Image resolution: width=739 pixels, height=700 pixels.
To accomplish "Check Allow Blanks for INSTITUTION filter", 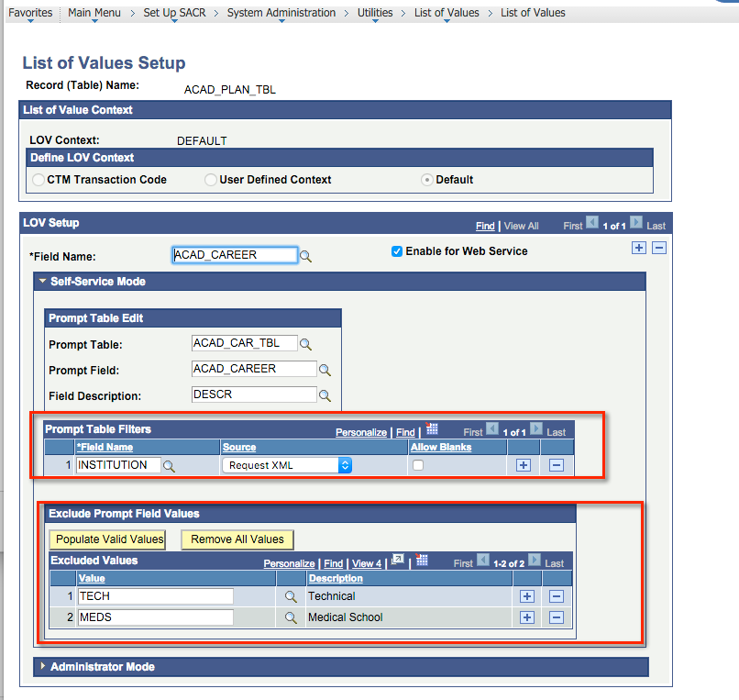I will [418, 466].
